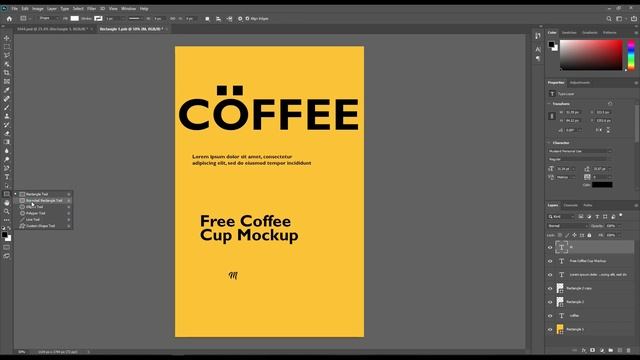Click the Rectangle 1 layer thumbnail
640x360 pixels.
(560, 329)
